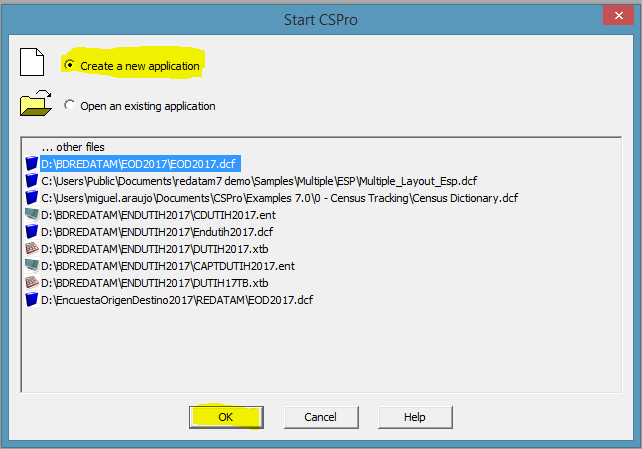The width and height of the screenshot is (642, 449).
Task: Click the dictionary icon for Endutih2017.dcf
Action: 32,232
